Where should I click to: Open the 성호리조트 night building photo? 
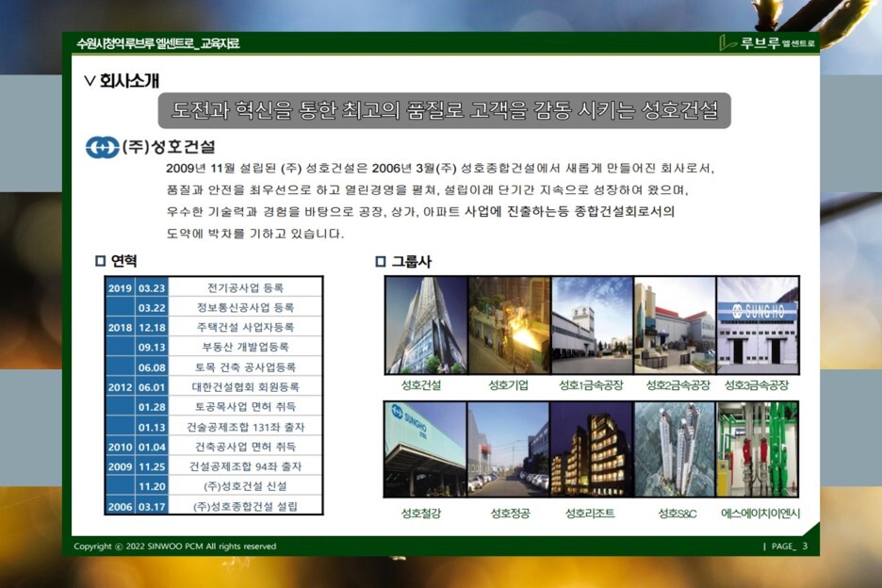pos(591,449)
